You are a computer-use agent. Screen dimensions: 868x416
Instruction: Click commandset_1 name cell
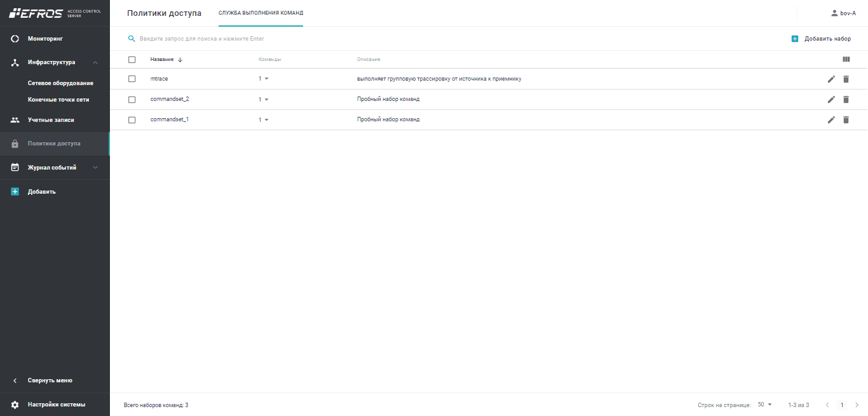[x=170, y=119]
